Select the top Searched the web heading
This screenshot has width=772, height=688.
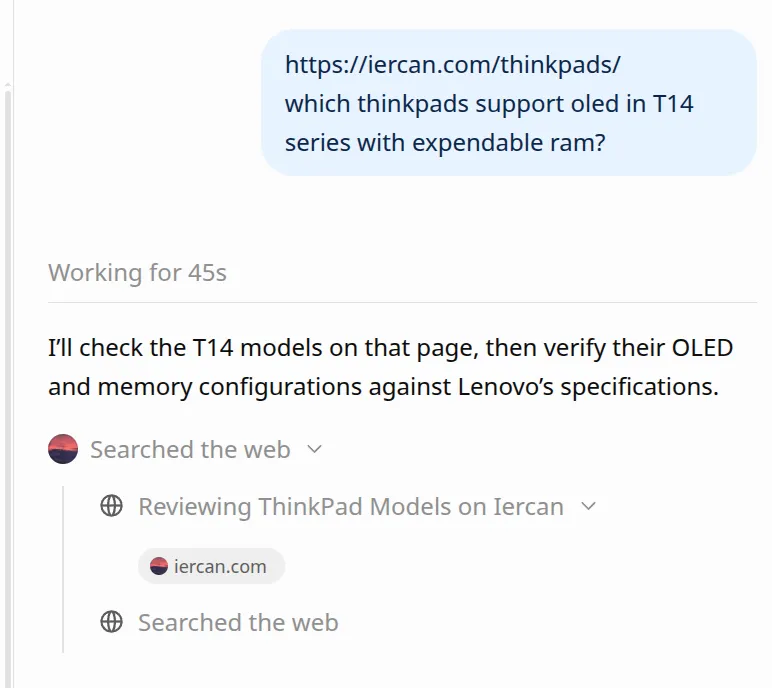[x=190, y=449]
